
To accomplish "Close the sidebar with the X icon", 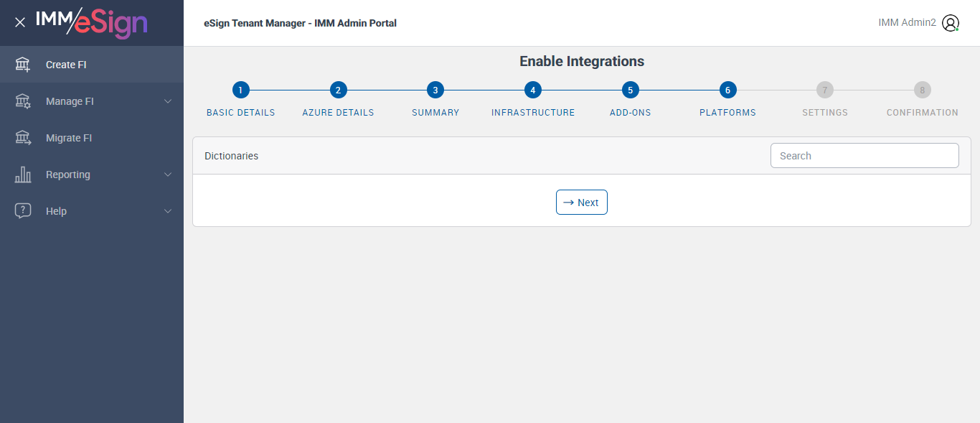I will (x=20, y=22).
